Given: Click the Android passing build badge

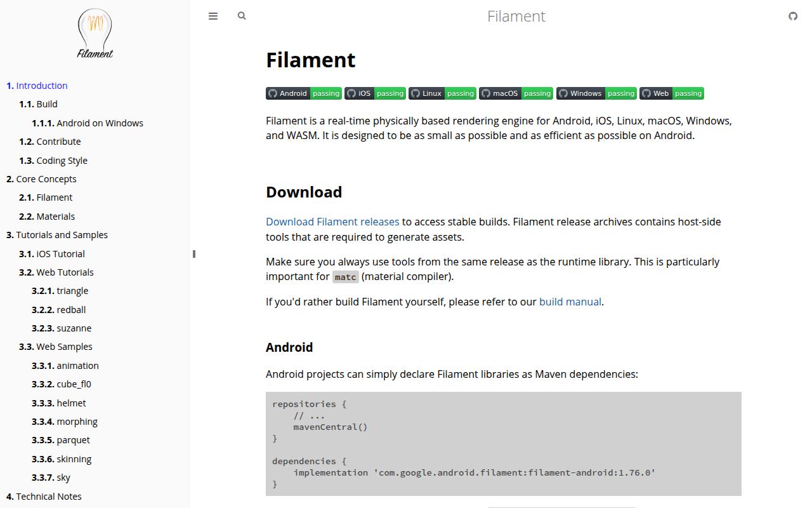Looking at the screenshot, I should tap(304, 93).
